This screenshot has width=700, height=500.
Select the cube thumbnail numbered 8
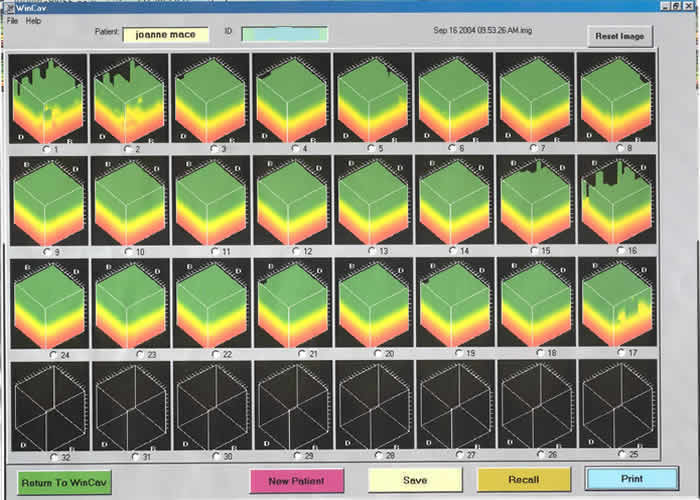click(x=616, y=98)
